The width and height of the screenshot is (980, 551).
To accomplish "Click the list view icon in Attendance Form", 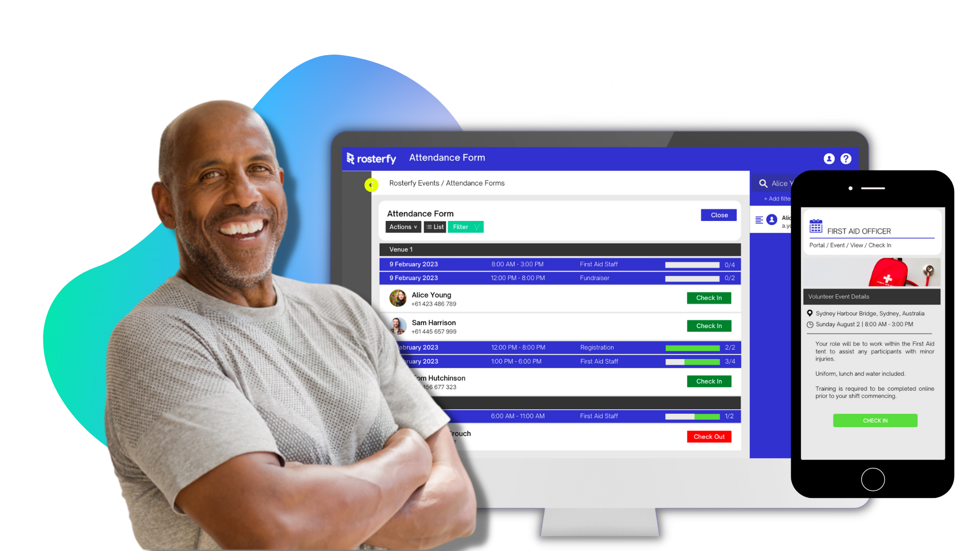I will 434,227.
